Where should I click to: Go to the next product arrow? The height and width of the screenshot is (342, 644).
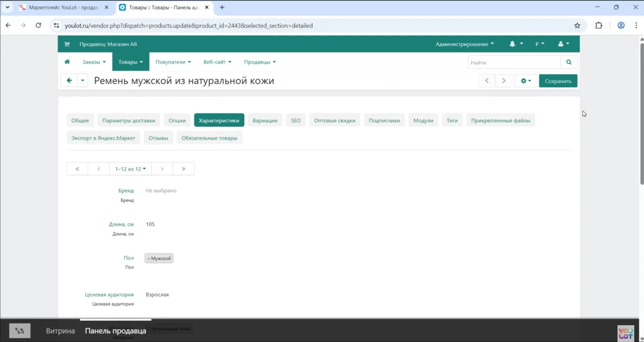503,81
